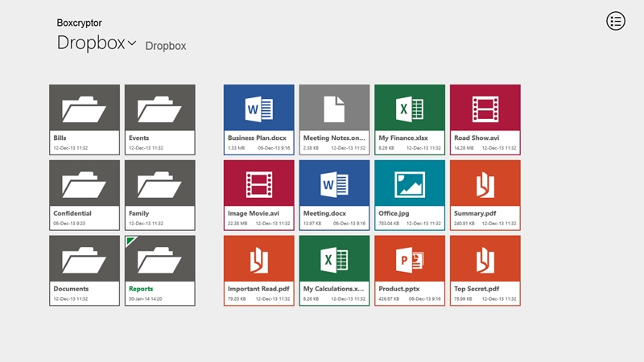Open Top Secret.pdf reader icon
Viewport: 644px width, 362px height.
coord(485,260)
